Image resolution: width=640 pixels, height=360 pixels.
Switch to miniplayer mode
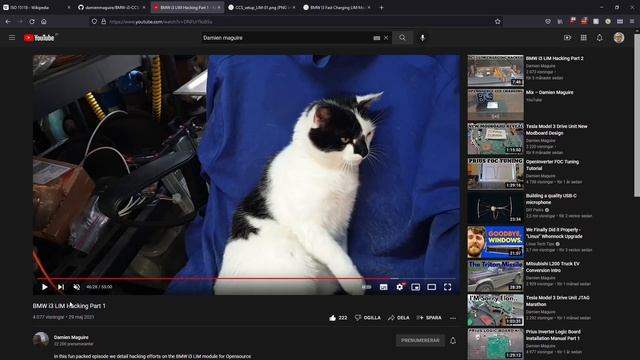coord(416,287)
